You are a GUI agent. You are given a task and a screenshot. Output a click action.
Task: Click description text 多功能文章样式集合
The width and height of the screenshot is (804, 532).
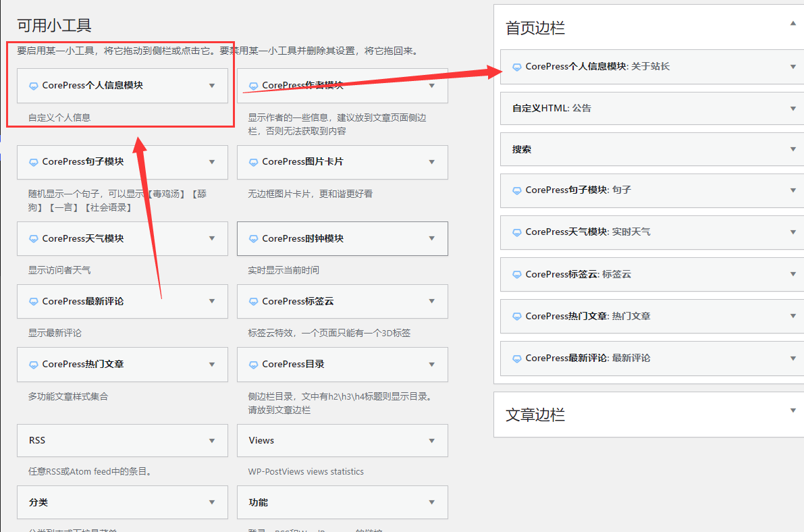coord(68,396)
